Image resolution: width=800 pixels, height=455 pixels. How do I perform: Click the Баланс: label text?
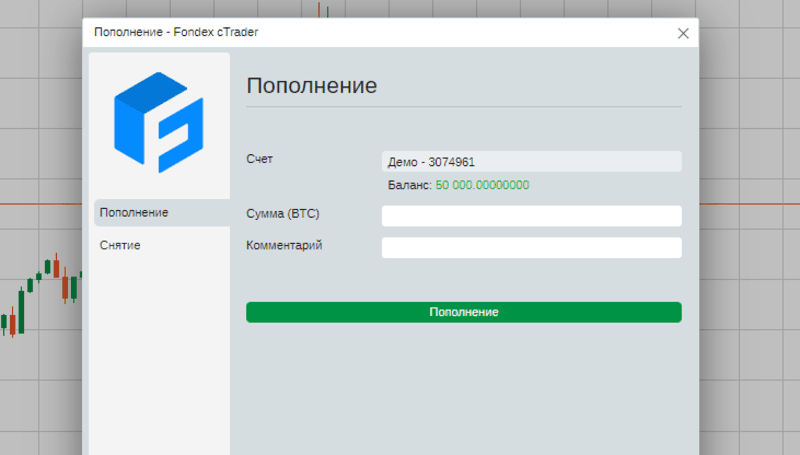tap(410, 185)
